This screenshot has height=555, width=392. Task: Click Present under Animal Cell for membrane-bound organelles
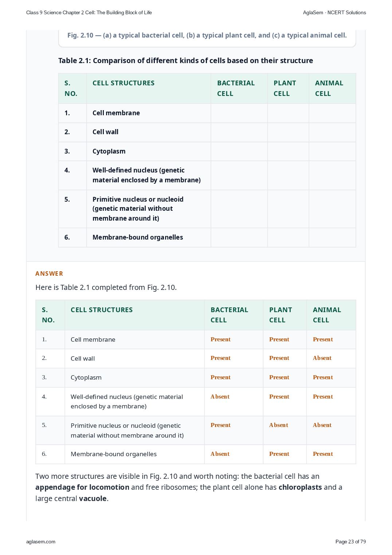click(x=323, y=454)
